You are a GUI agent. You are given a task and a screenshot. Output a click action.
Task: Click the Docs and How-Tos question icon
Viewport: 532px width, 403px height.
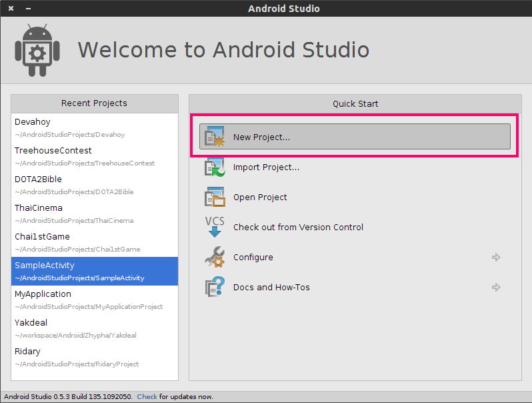click(x=215, y=287)
